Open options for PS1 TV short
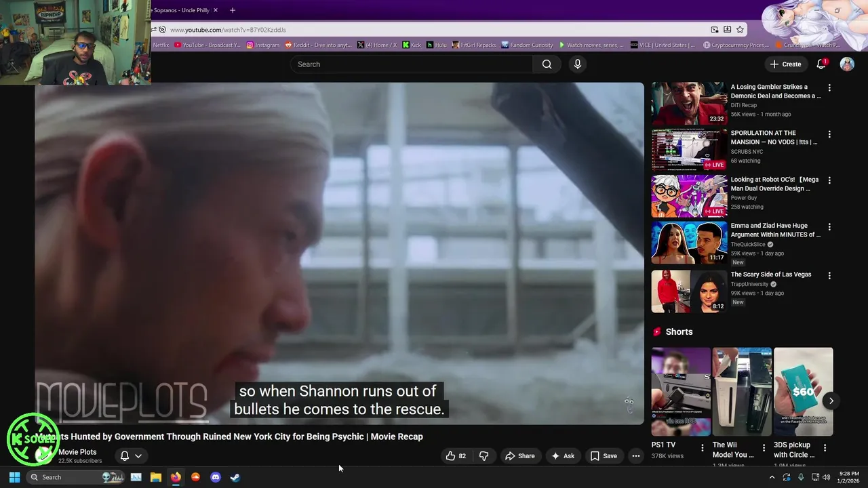This screenshot has width=868, height=488. pos(702,447)
